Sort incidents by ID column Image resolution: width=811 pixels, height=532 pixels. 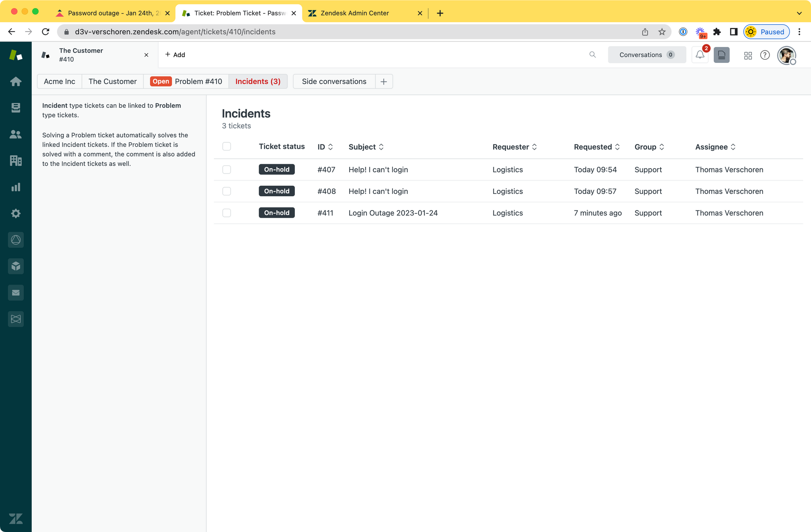tap(325, 147)
